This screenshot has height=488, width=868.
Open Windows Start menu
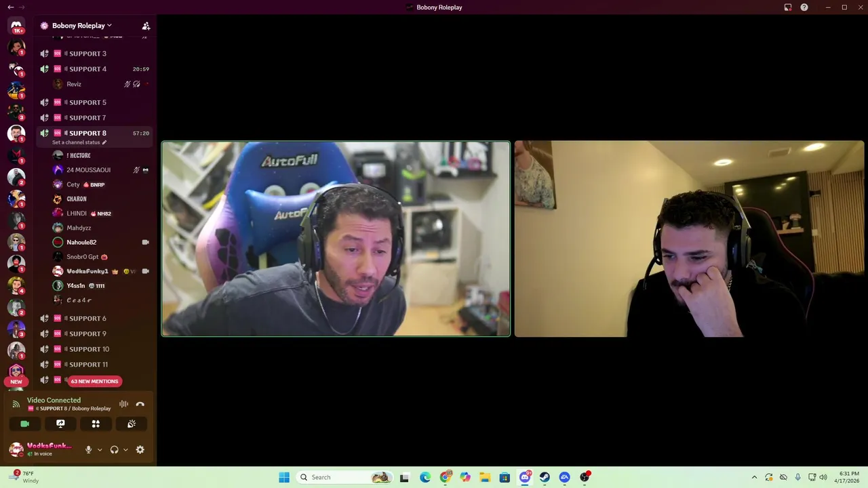coord(284,477)
